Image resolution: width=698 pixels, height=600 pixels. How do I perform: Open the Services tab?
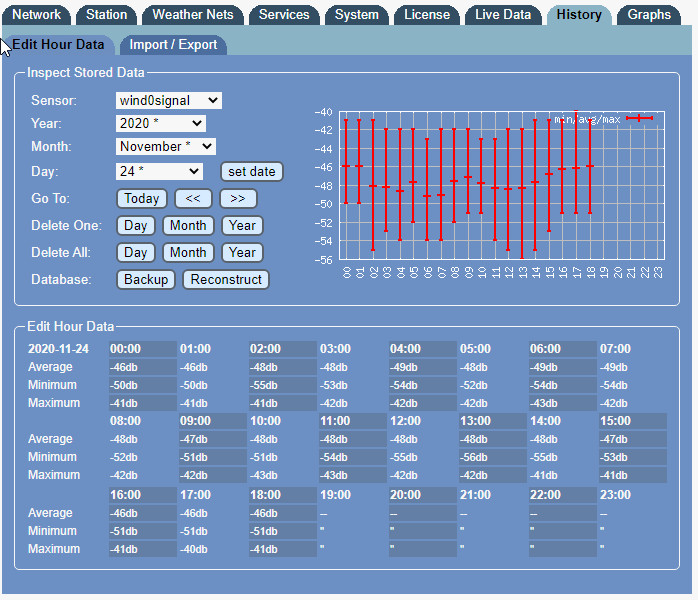tap(284, 15)
